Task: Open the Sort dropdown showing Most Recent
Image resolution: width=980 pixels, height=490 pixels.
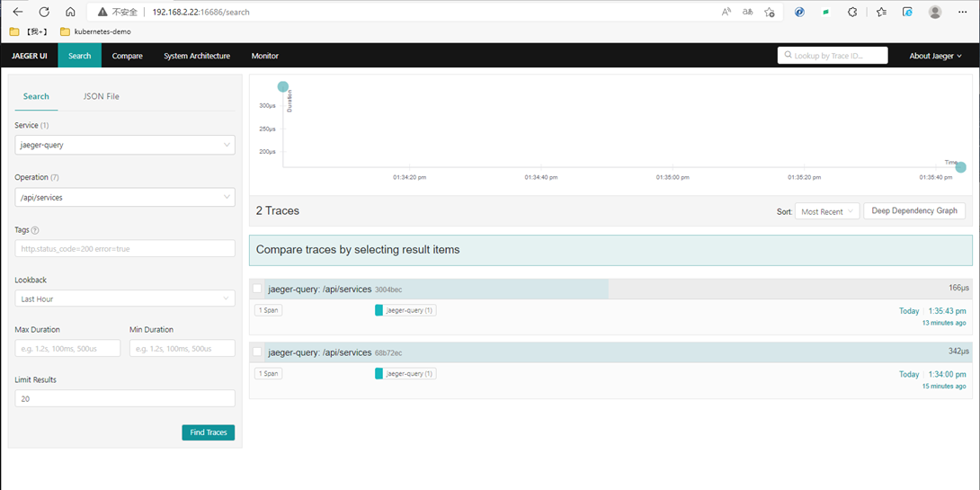Action: pyautogui.click(x=826, y=211)
